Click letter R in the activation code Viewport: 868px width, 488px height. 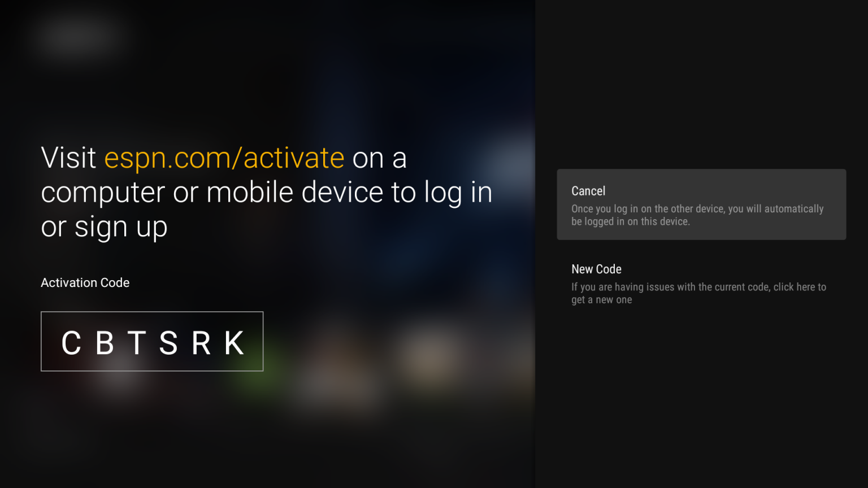201,343
